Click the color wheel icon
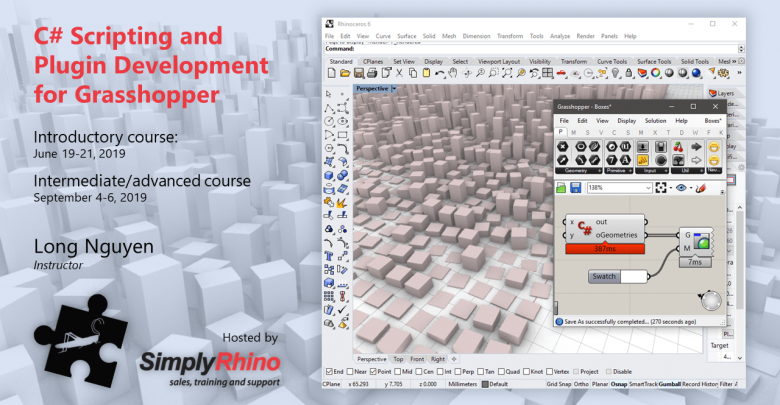Image resolution: width=780 pixels, height=405 pixels. [x=656, y=73]
